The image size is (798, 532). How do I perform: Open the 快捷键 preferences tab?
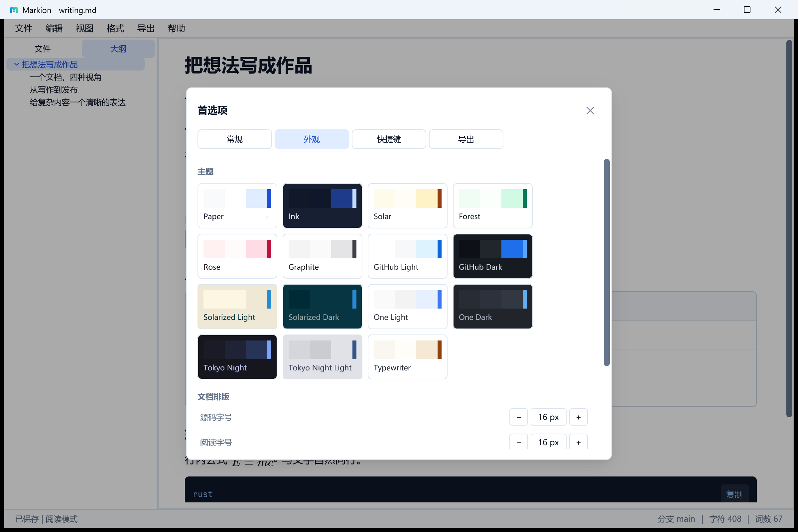coord(389,139)
